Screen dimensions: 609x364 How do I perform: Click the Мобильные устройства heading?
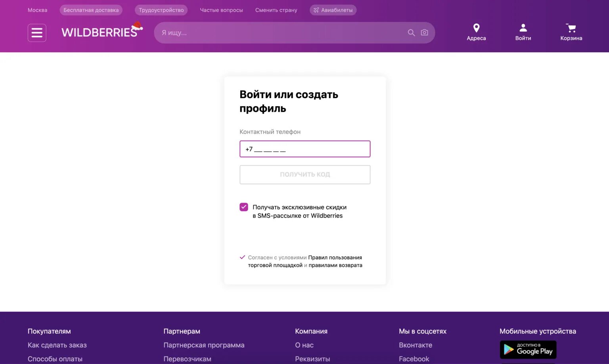[x=538, y=331]
